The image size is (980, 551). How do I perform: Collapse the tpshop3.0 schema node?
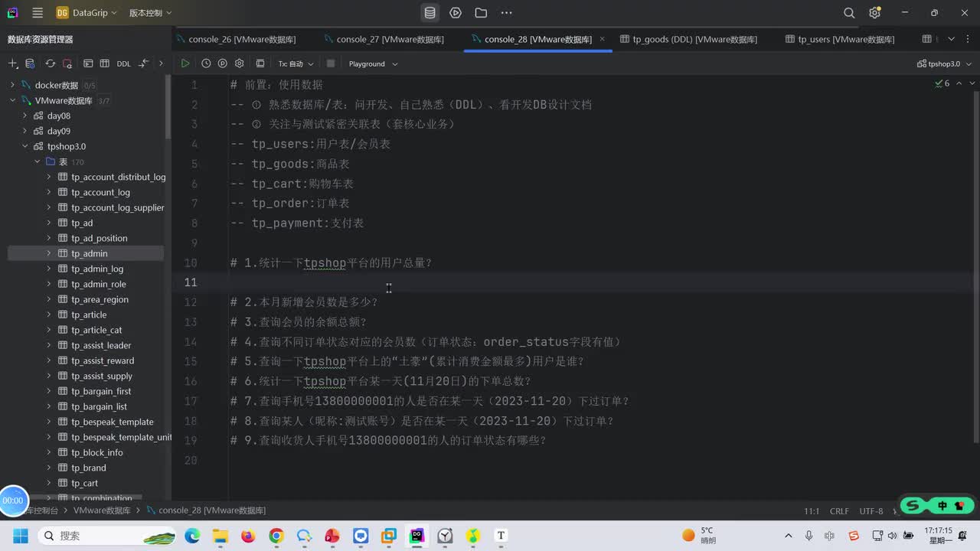[24, 146]
